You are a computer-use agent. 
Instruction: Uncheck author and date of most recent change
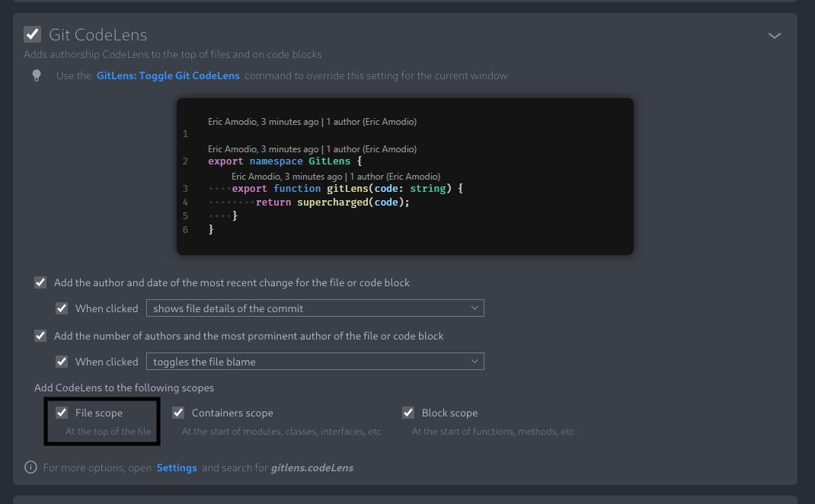click(x=40, y=282)
